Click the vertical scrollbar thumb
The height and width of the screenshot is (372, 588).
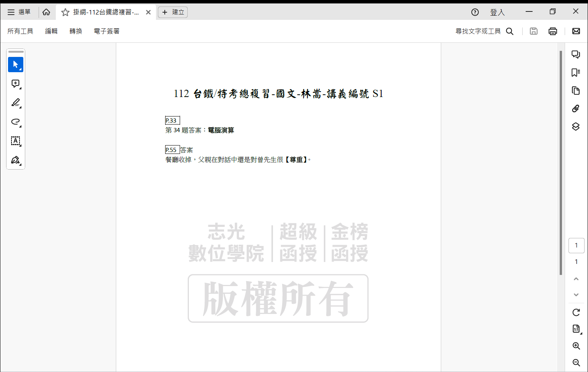(561, 163)
